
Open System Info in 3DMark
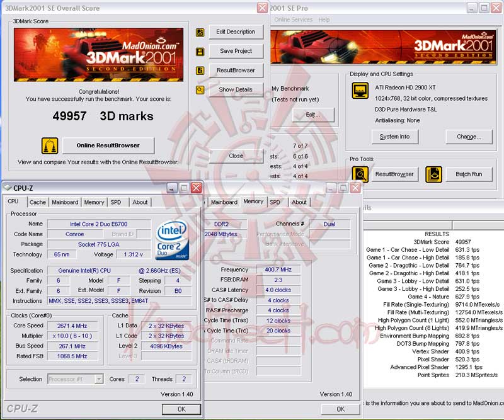click(x=395, y=137)
